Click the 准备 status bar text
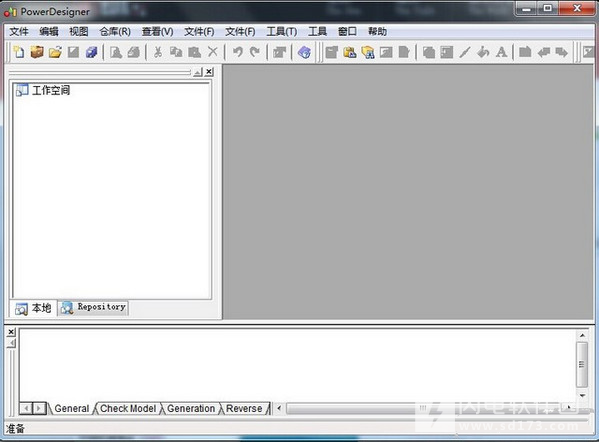 tap(15, 429)
